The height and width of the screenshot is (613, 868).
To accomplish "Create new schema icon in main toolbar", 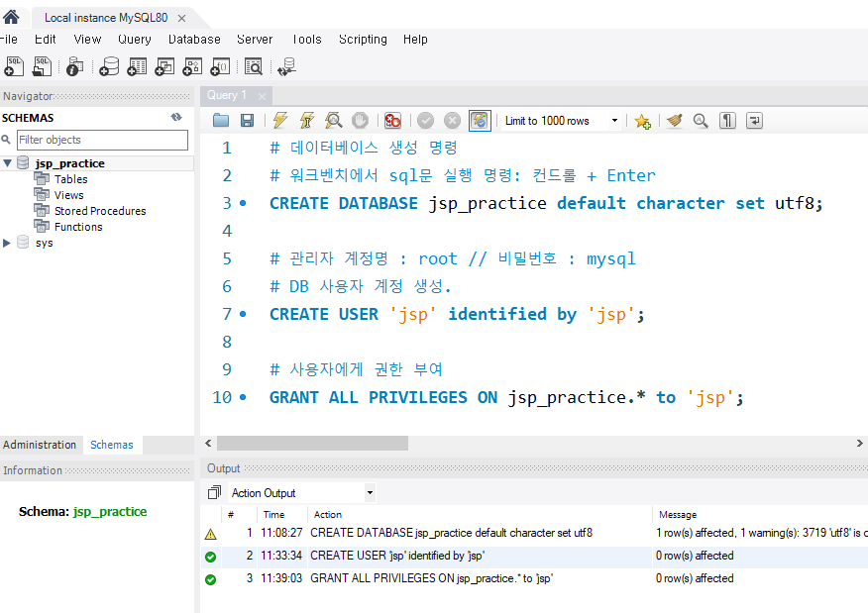I will [109, 66].
